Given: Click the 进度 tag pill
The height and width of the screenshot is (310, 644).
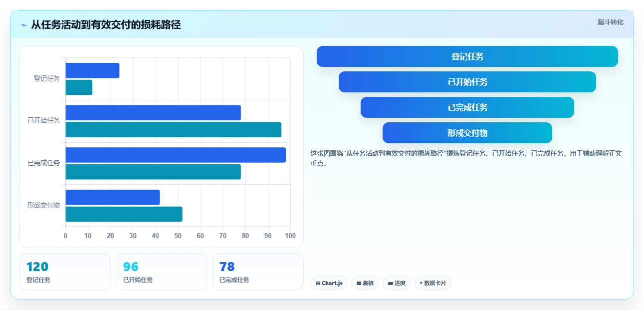Looking at the screenshot, I should [397, 283].
